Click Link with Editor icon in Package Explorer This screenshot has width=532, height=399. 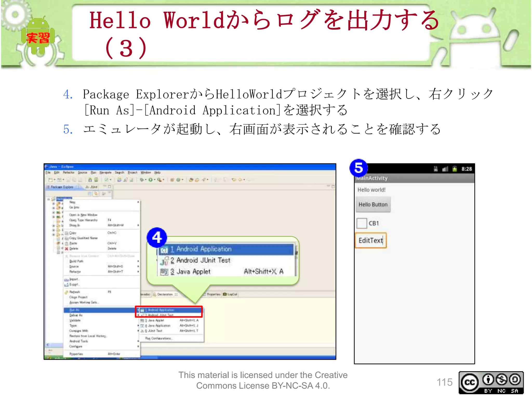(x=96, y=194)
